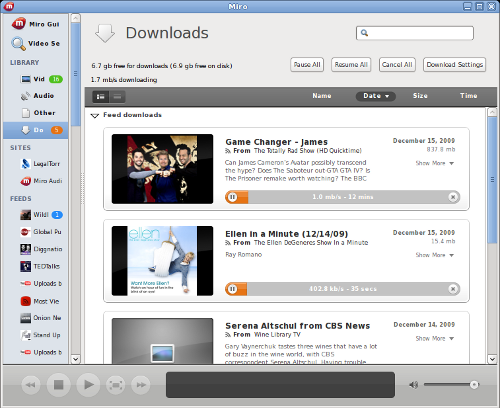Toggle fullscreen playback button
This screenshot has height=408, width=500.
tap(116, 385)
